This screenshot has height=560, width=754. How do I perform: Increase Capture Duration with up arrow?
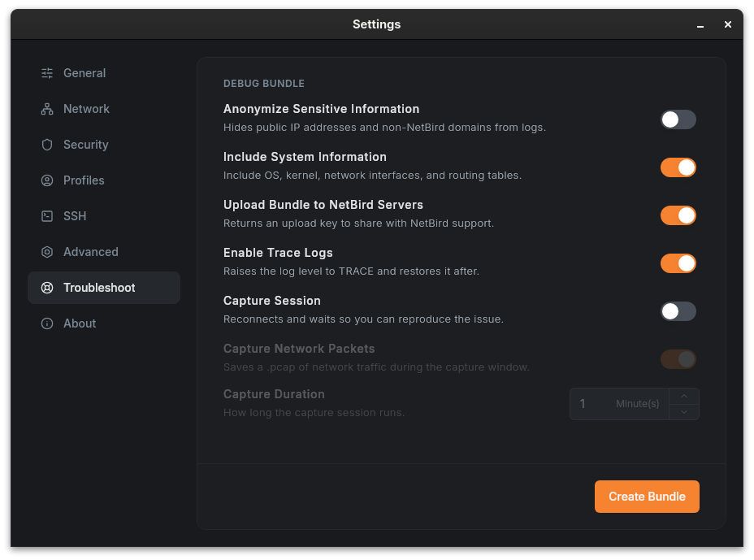[x=684, y=396]
